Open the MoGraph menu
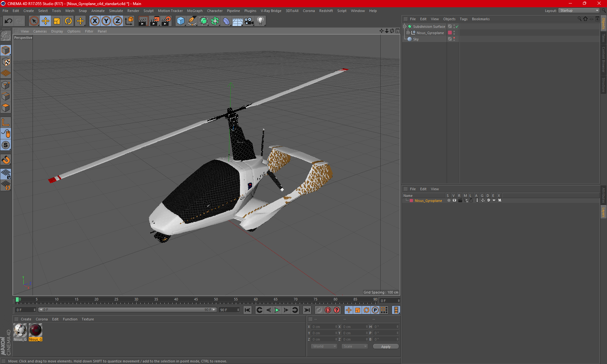Viewport: 607px width, 364px height. point(194,11)
